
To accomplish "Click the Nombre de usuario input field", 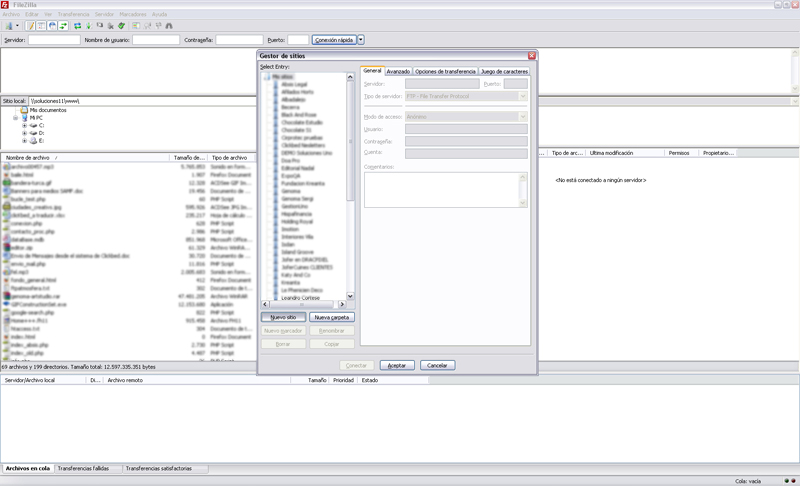I will [156, 40].
